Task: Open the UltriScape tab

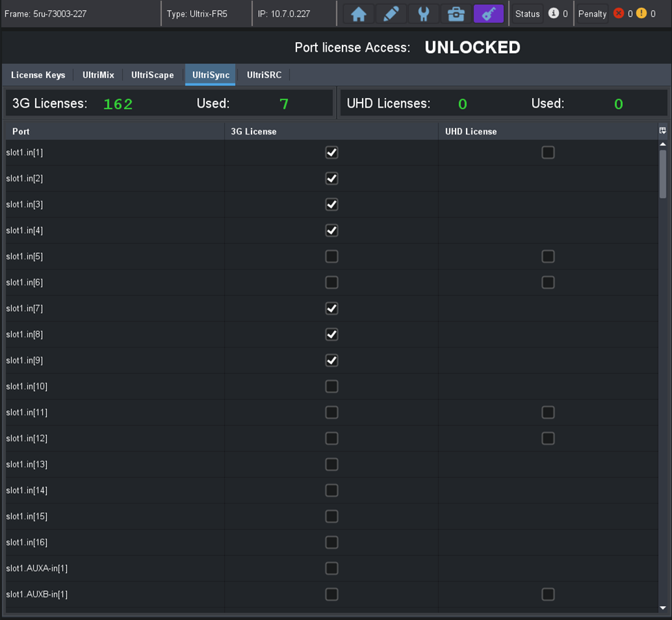Action: pyautogui.click(x=152, y=75)
